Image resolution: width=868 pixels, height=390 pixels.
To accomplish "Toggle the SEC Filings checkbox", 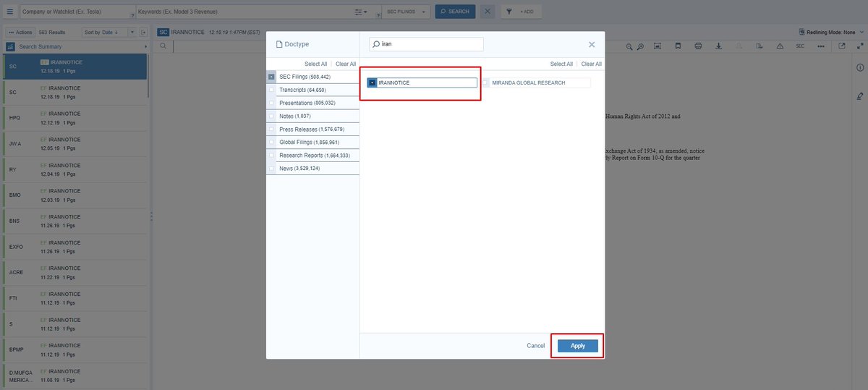I will pos(271,77).
